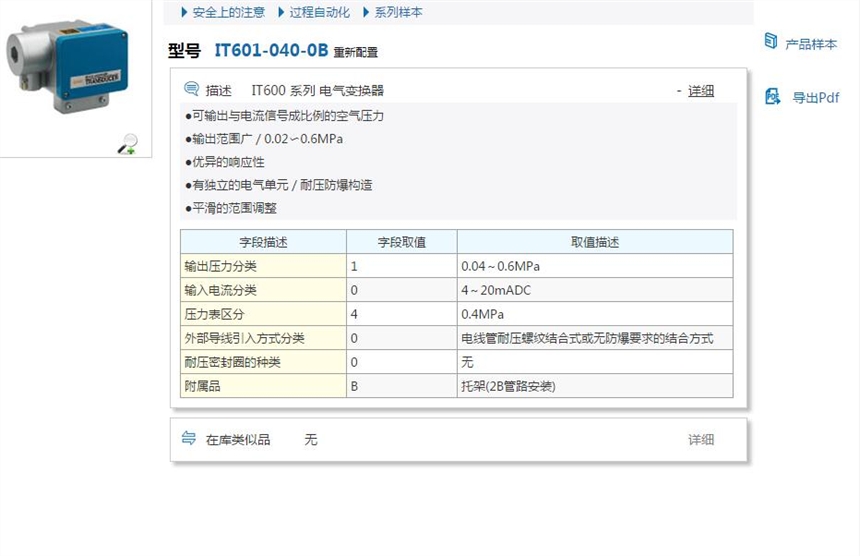The height and width of the screenshot is (556, 860).
Task: Open 详细 link in the description header
Action: coord(701,91)
